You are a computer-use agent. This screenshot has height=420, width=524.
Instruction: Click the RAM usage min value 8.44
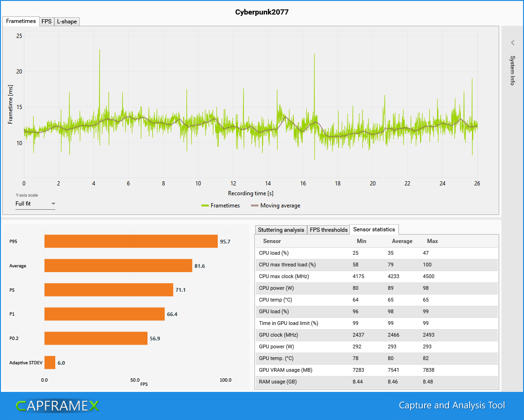pyautogui.click(x=358, y=382)
